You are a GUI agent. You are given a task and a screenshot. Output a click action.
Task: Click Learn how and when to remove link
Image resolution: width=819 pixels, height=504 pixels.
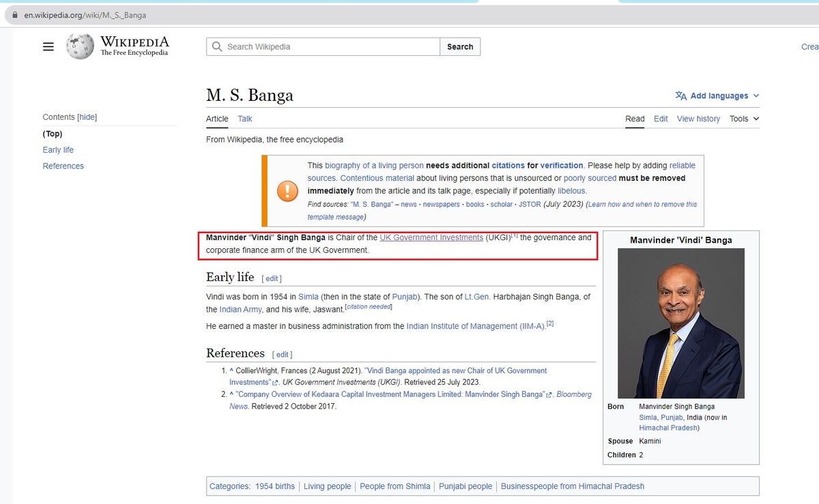click(x=643, y=205)
